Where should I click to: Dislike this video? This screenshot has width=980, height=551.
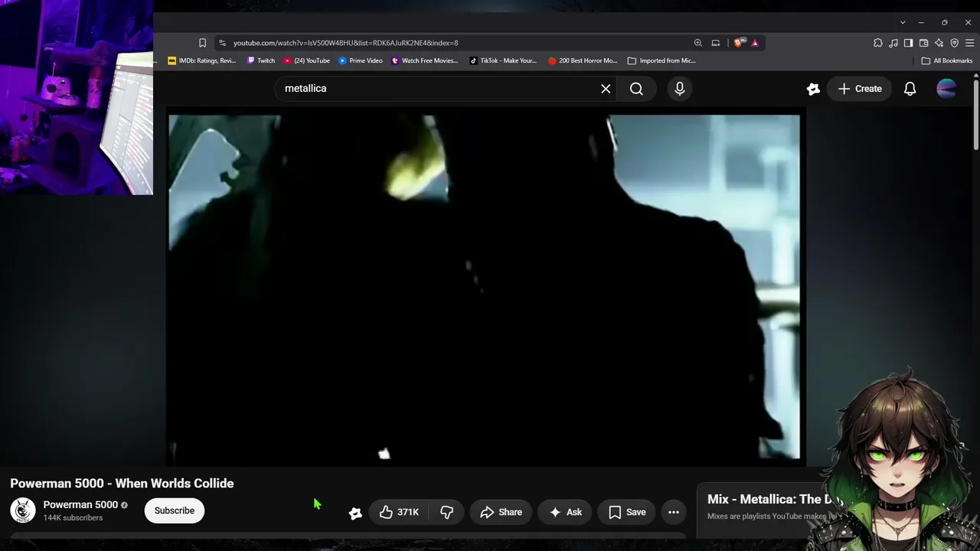click(447, 512)
